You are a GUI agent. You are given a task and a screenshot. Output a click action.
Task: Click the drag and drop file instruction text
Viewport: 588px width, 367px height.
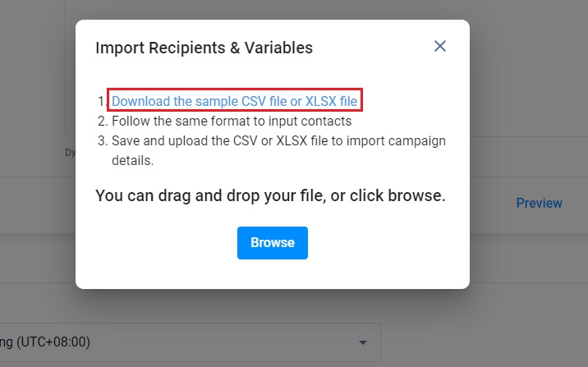270,195
